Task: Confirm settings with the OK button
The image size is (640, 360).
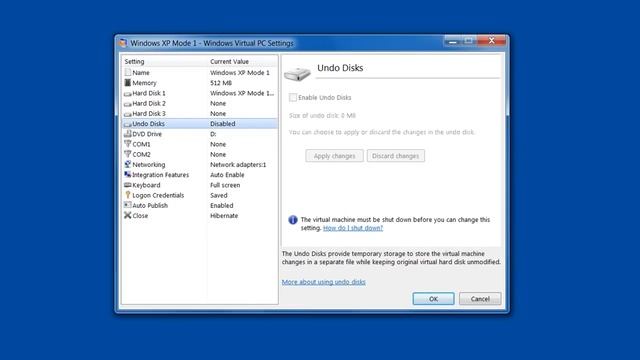Action: [433, 299]
